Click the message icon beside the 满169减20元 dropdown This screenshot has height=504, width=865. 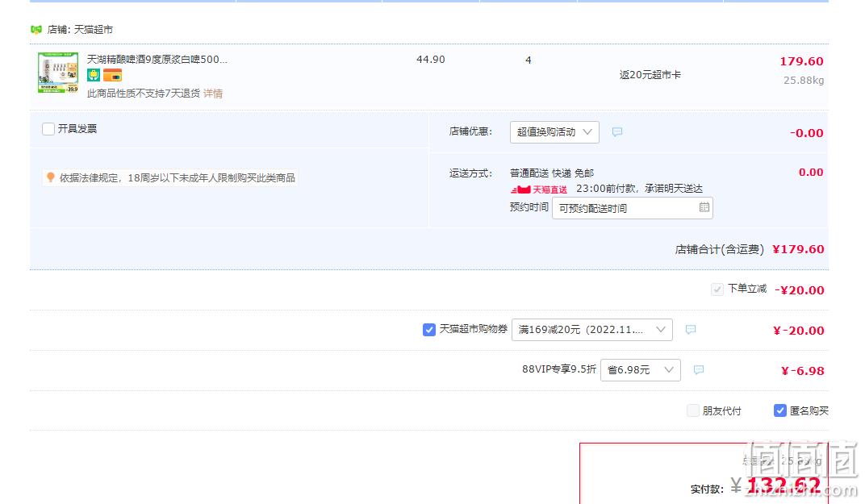click(x=691, y=330)
